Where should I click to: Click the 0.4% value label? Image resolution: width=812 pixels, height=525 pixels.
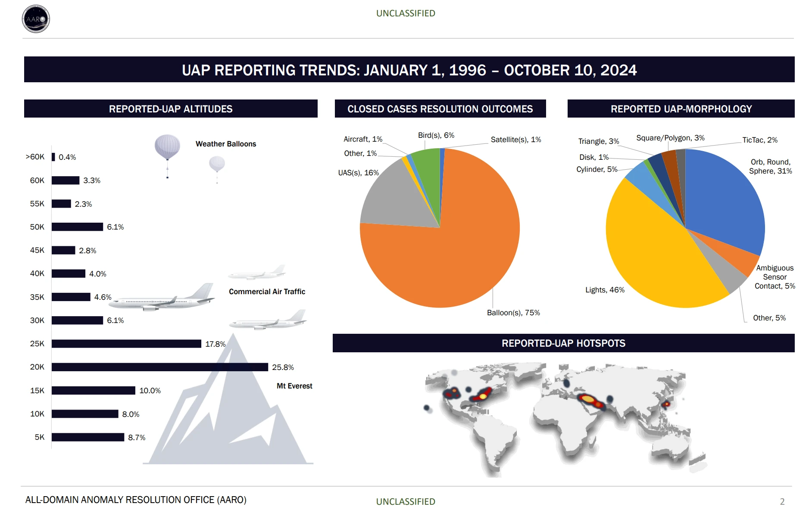point(67,157)
